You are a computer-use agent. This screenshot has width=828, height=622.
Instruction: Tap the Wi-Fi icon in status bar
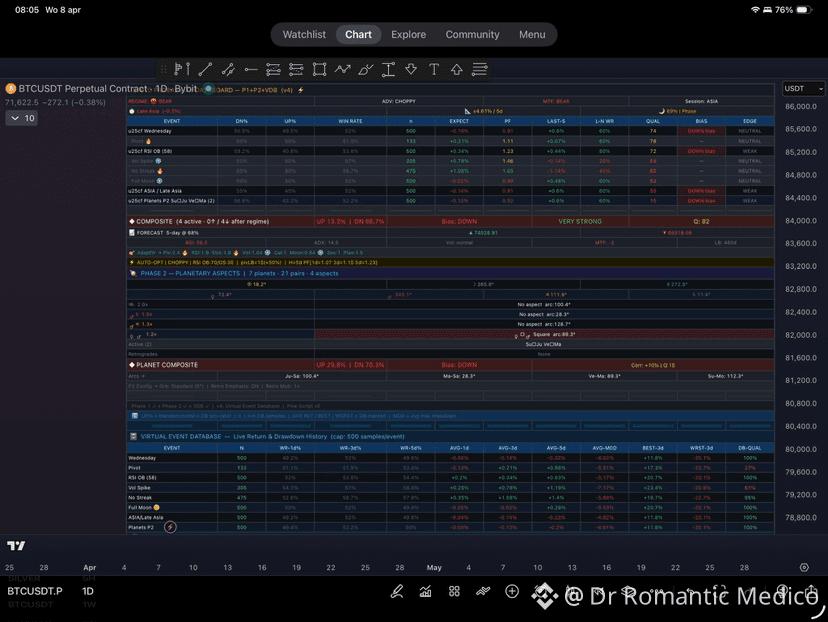pos(755,10)
